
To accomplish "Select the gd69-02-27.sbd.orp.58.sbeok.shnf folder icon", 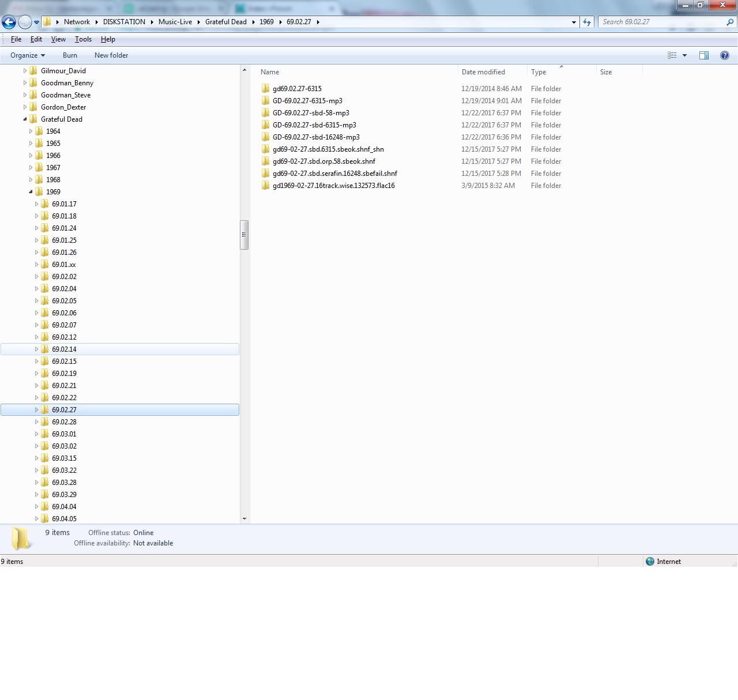I will click(x=265, y=161).
